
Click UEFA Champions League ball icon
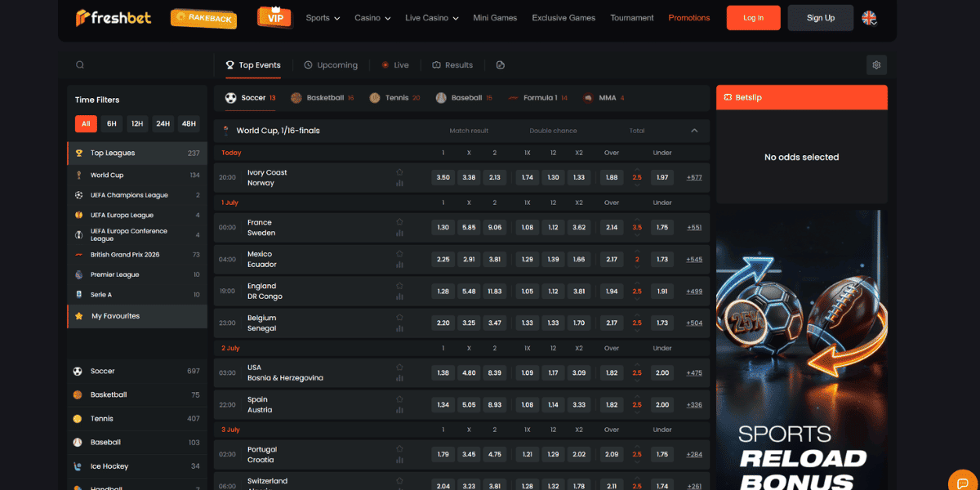click(x=78, y=195)
